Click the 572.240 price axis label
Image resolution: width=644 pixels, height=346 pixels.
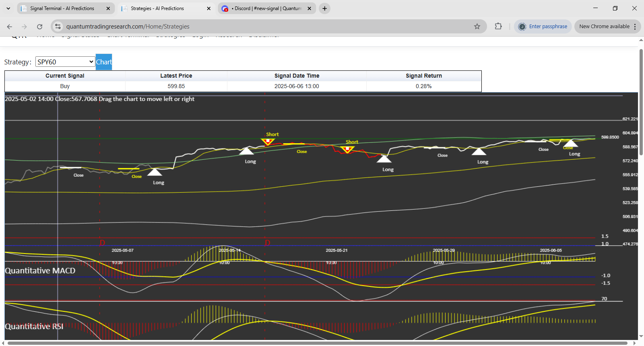630,161
